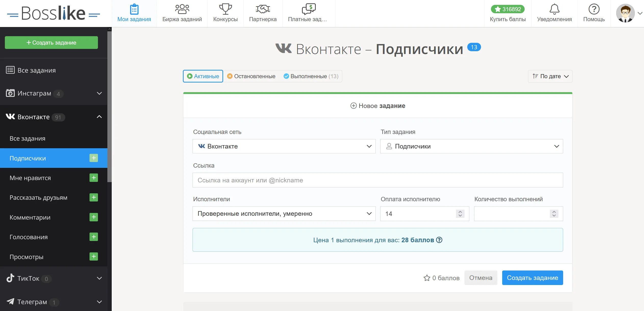This screenshot has width=644, height=311.
Task: Open the Тип задания Подписчики dropdown
Action: point(472,146)
